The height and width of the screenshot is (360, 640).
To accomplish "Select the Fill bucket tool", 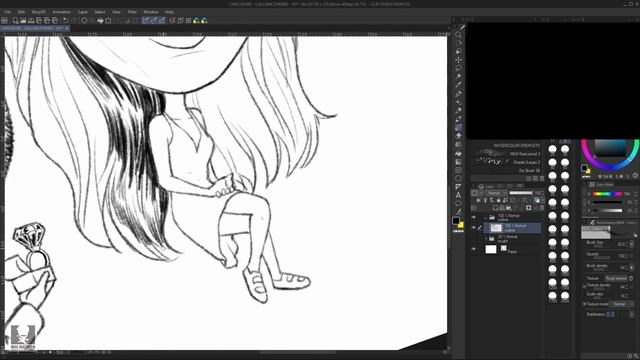I will click(458, 153).
